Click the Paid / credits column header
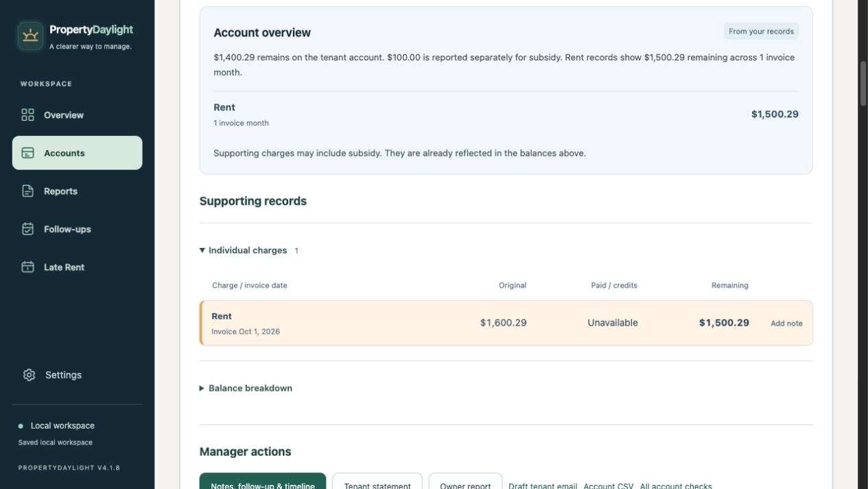This screenshot has height=489, width=868. (x=614, y=286)
